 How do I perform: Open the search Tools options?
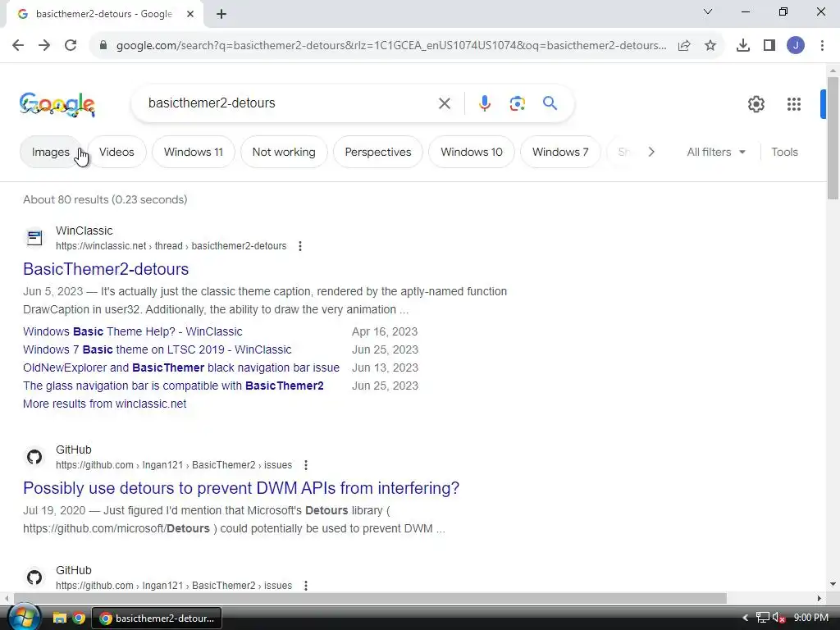tap(784, 152)
